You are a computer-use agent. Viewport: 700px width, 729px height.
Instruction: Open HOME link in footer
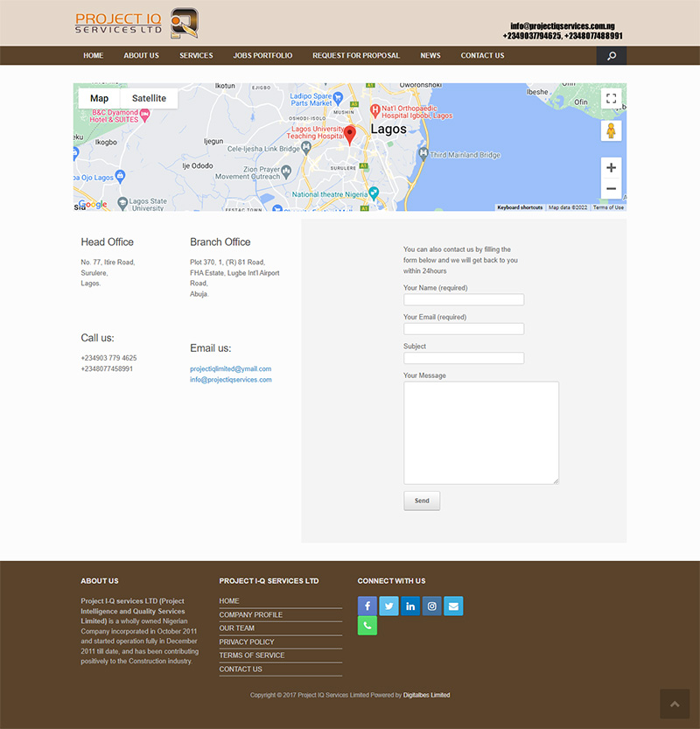point(229,601)
